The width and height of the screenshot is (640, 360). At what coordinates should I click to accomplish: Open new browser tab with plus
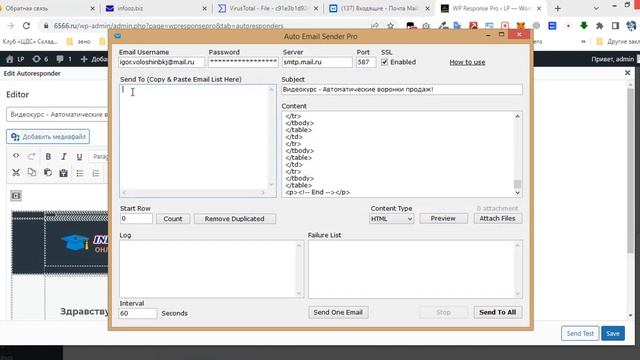[558, 8]
